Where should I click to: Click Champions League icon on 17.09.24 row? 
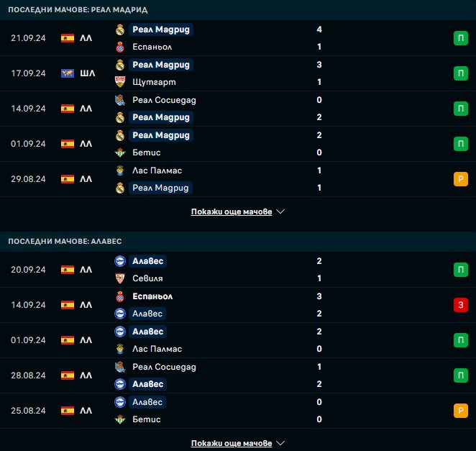68,73
